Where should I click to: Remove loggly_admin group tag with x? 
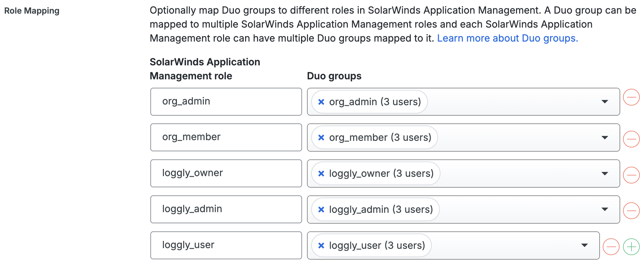tap(321, 210)
